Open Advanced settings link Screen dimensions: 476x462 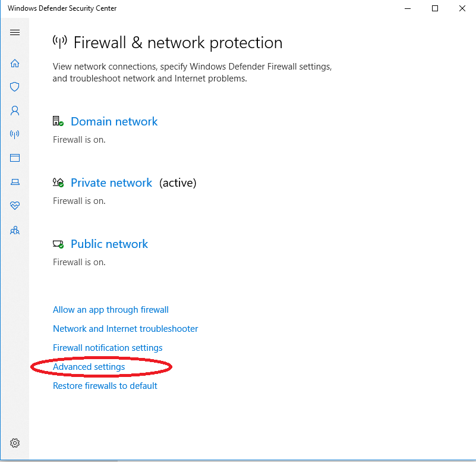[x=89, y=367]
